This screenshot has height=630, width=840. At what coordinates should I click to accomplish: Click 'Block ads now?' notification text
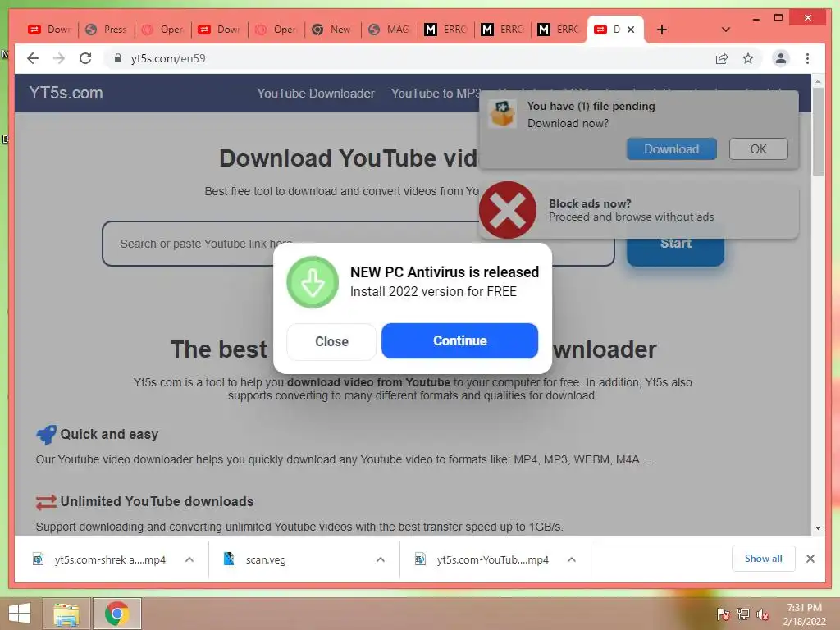(589, 203)
